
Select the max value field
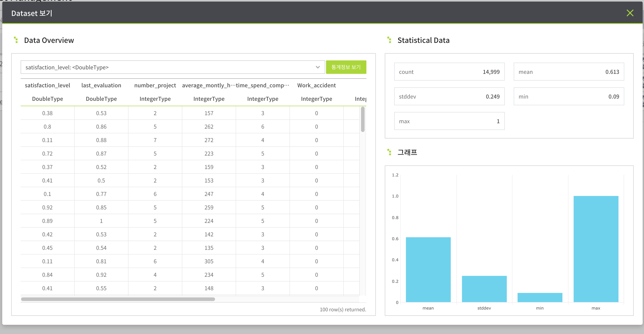click(x=449, y=121)
